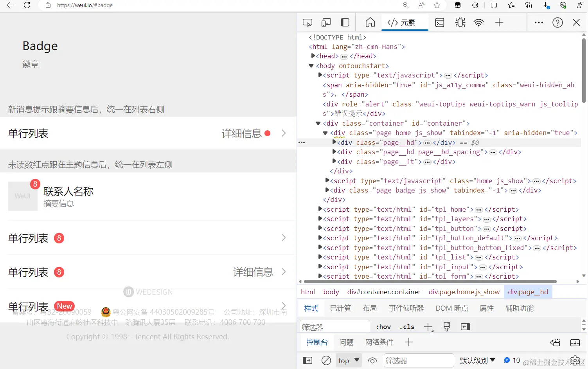Click the inspect element picker icon

pyautogui.click(x=307, y=23)
